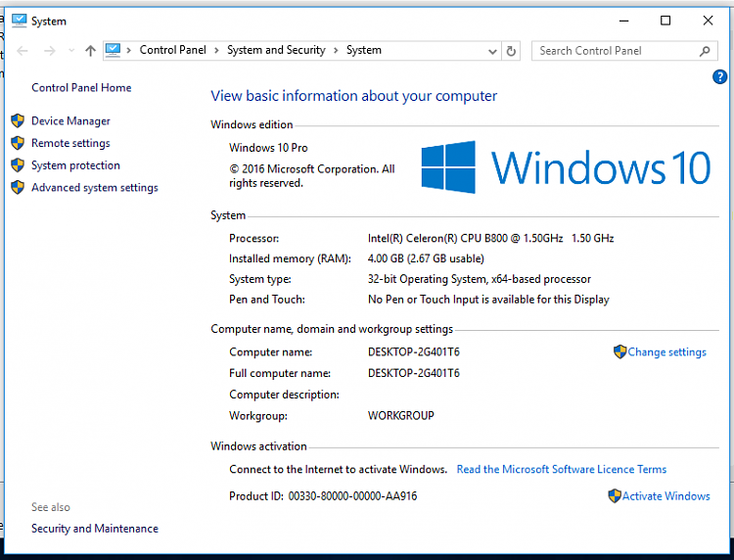Image resolution: width=734 pixels, height=560 pixels.
Task: Open Help via the blue question mark icon
Action: pyautogui.click(x=719, y=76)
